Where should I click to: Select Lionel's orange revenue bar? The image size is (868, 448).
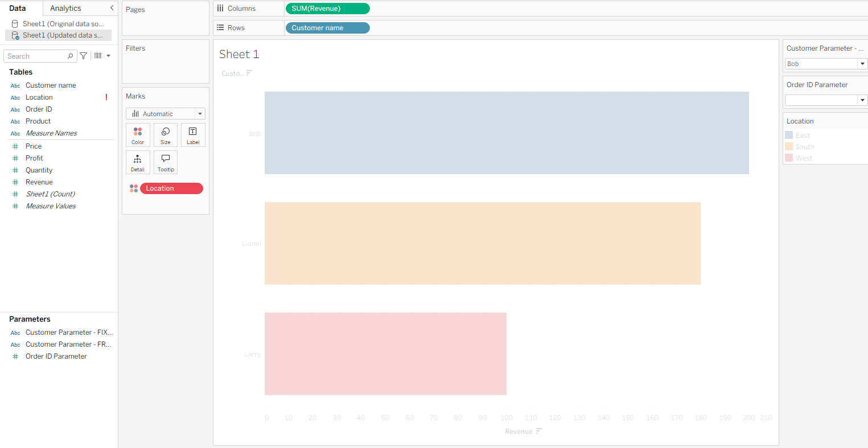tap(483, 244)
